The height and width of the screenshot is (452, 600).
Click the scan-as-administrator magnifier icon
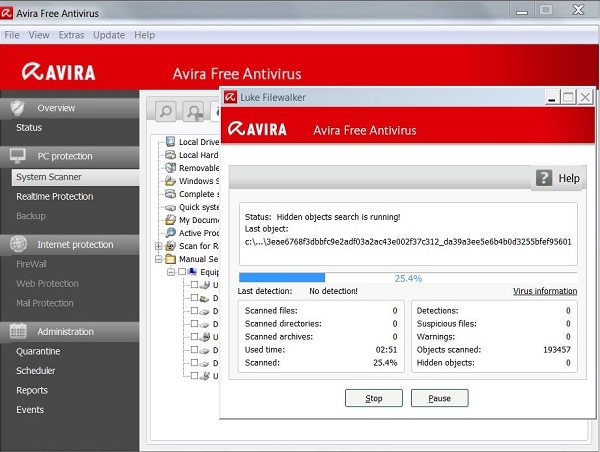[x=193, y=112]
